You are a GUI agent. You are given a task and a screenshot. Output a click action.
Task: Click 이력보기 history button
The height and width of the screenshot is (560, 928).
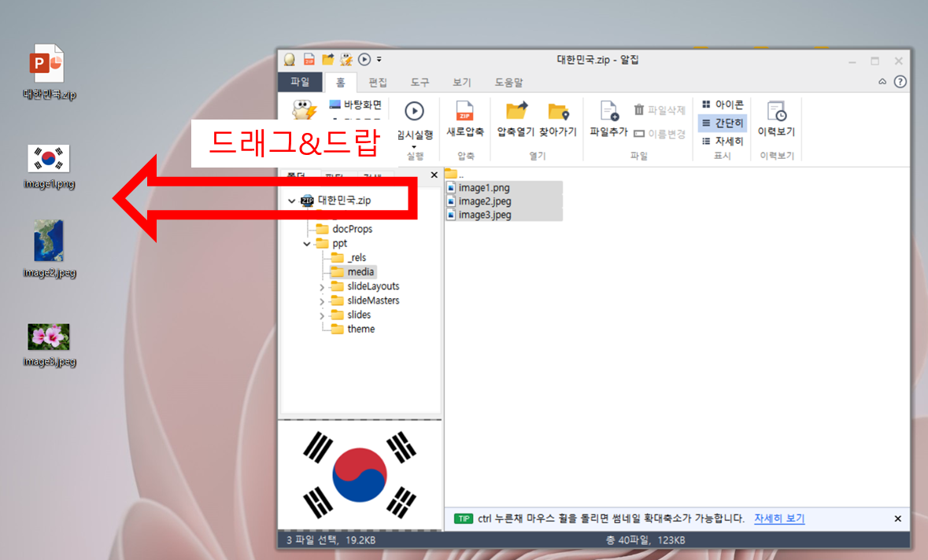tap(777, 119)
